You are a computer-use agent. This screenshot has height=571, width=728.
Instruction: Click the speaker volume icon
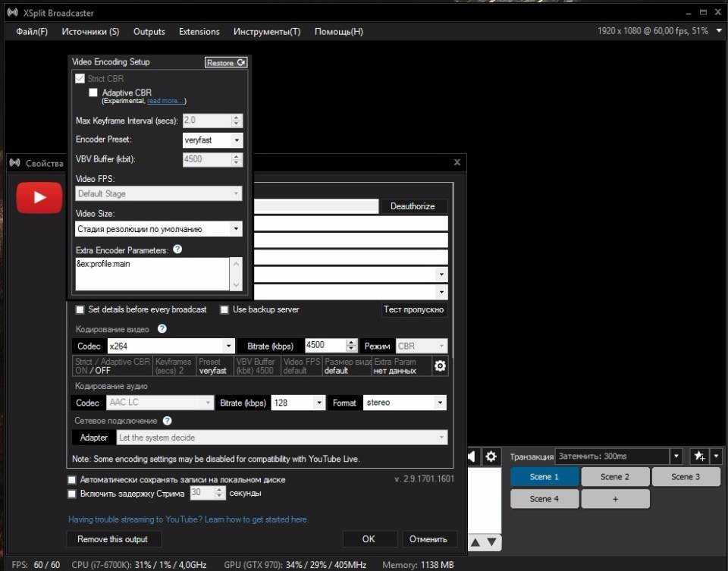tap(472, 456)
